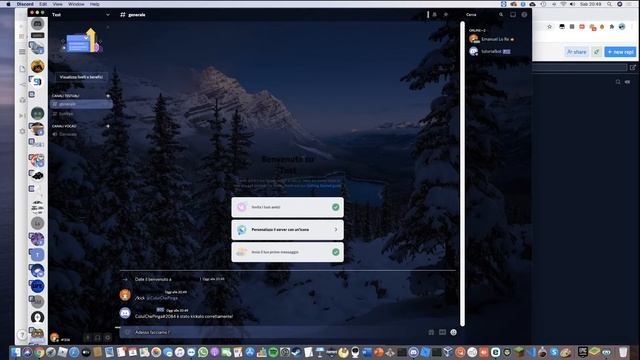Click Invita i tuoi amici card
The width and height of the screenshot is (640, 360).
pos(287,207)
